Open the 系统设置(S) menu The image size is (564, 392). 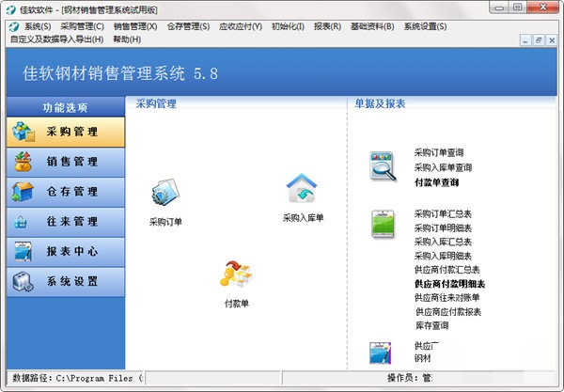(425, 26)
